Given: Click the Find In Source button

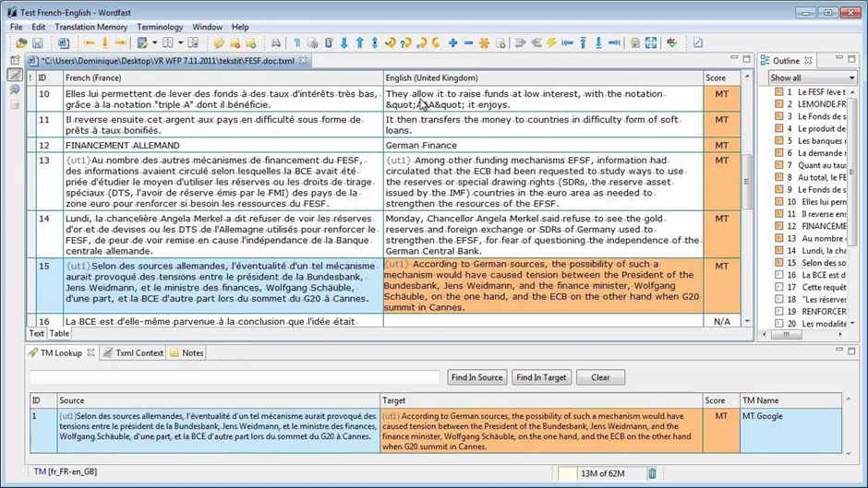Looking at the screenshot, I should [476, 377].
